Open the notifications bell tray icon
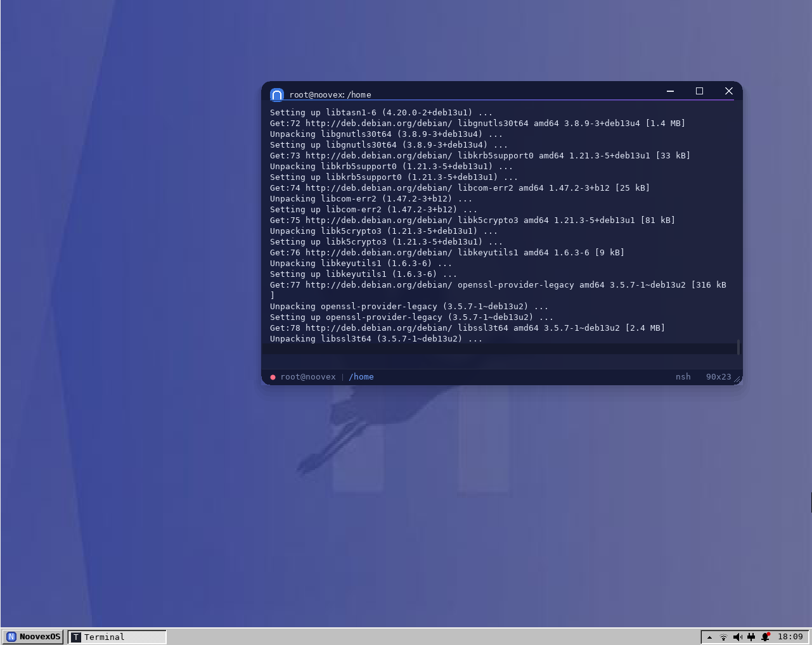The image size is (812, 645). click(765, 637)
